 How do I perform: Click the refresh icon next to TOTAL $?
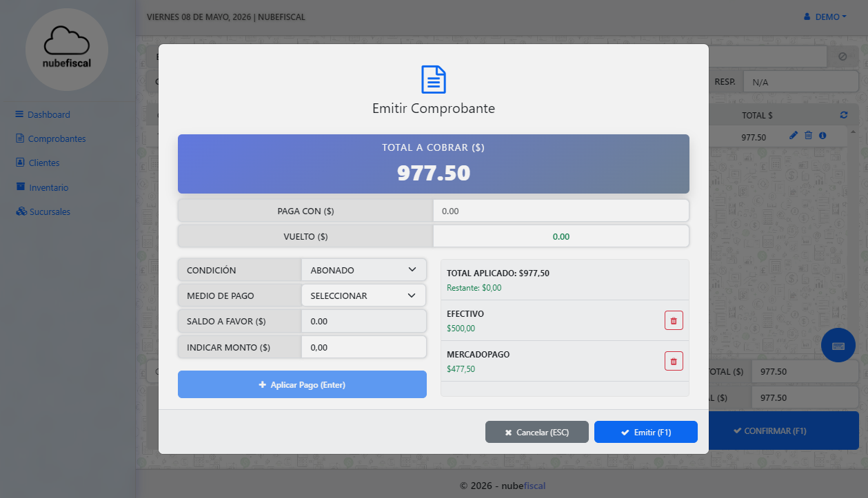point(844,115)
